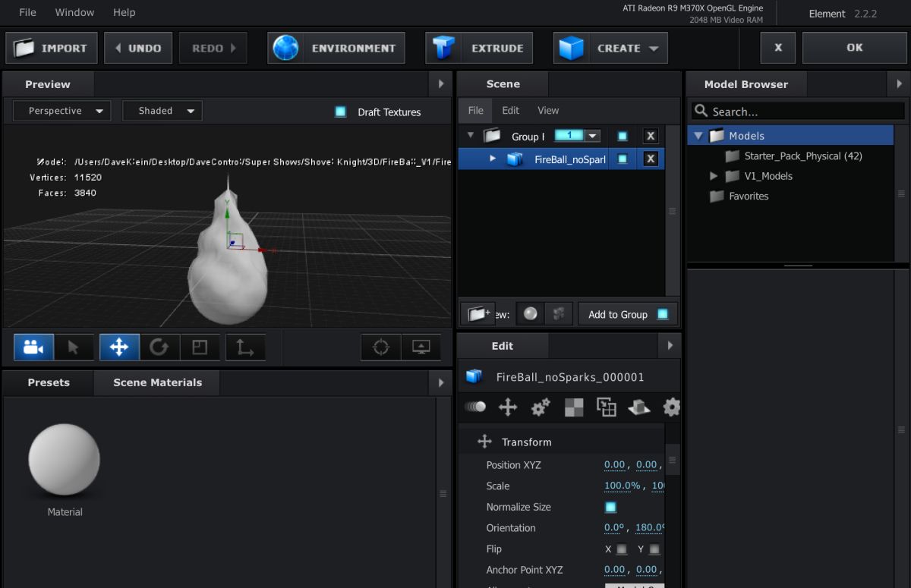Toggle the Add to Group checkbox
The height and width of the screenshot is (588, 911).
[x=663, y=314]
